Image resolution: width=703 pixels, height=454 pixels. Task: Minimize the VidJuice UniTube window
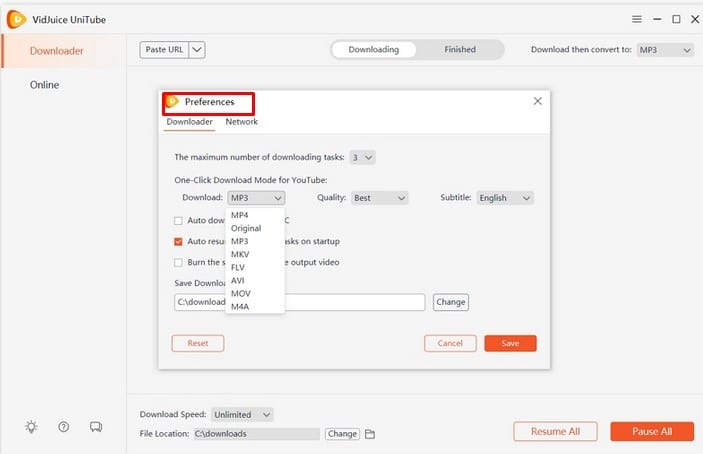(x=657, y=19)
